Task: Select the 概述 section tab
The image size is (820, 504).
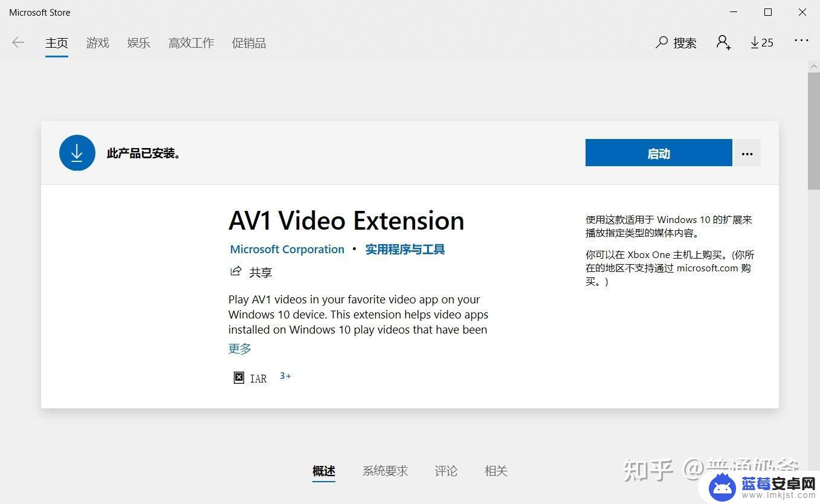Action: [324, 471]
